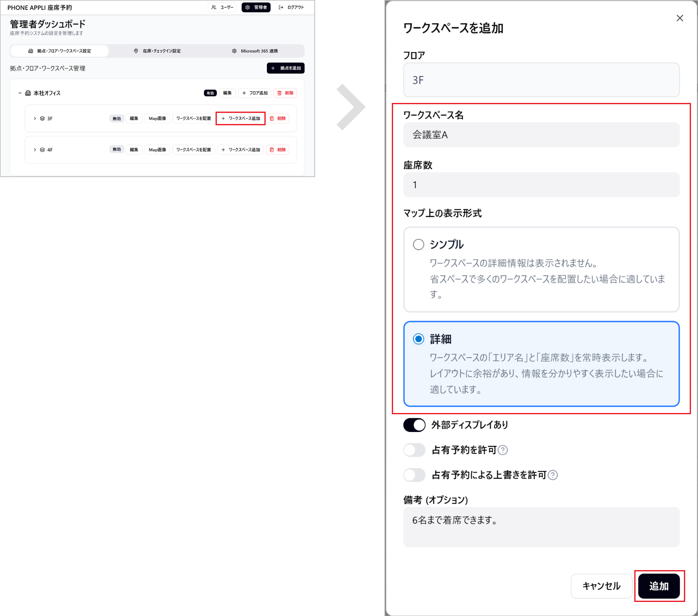Click the 追加 button in the dialog
This screenshot has width=698, height=616.
pyautogui.click(x=659, y=586)
